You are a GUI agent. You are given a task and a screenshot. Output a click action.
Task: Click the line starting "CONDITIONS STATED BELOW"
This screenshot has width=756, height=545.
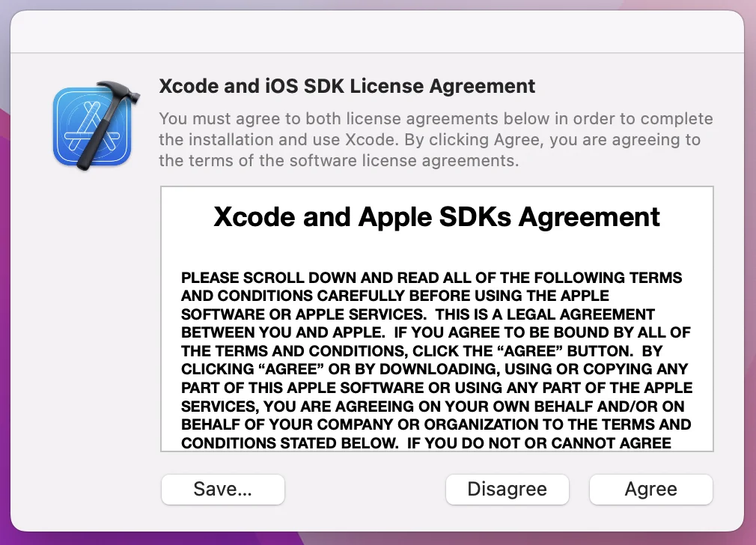click(426, 442)
